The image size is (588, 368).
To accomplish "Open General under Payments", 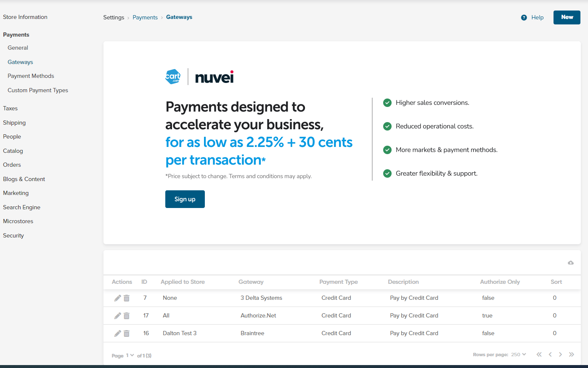I will click(x=18, y=48).
